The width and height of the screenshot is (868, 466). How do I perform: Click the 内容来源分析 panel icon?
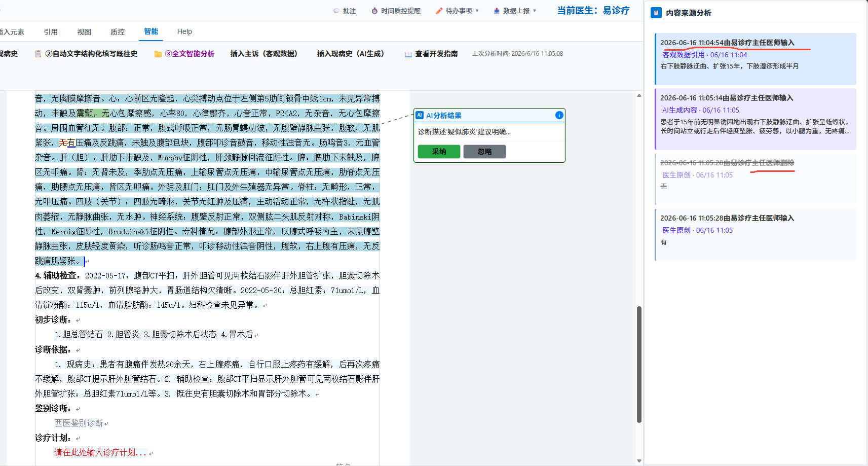coord(656,13)
